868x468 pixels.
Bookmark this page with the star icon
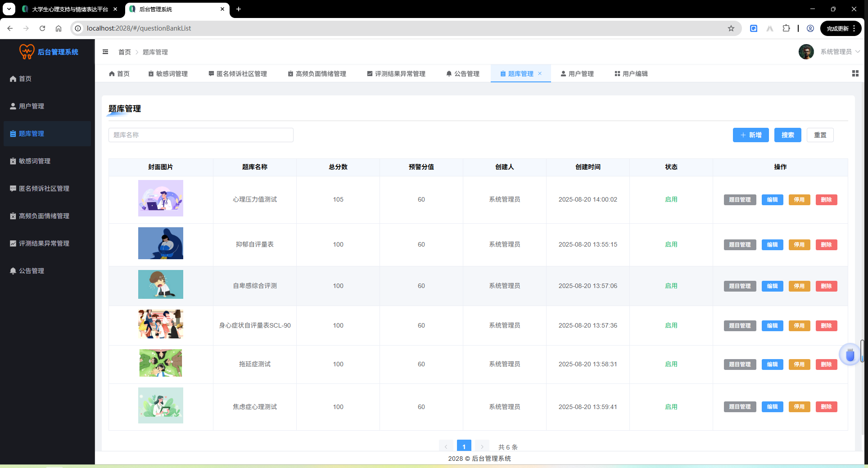click(x=731, y=28)
